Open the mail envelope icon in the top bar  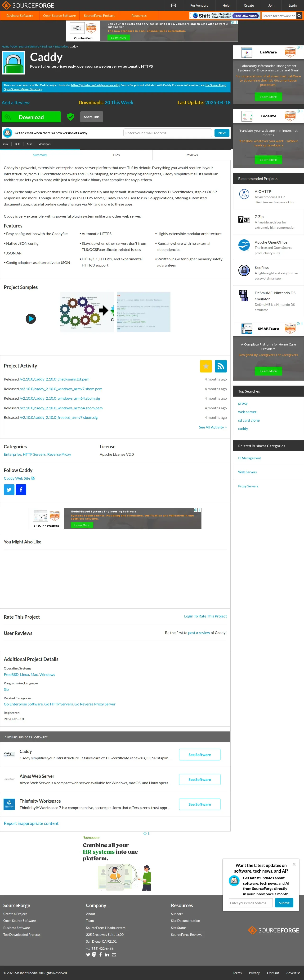(x=173, y=5)
